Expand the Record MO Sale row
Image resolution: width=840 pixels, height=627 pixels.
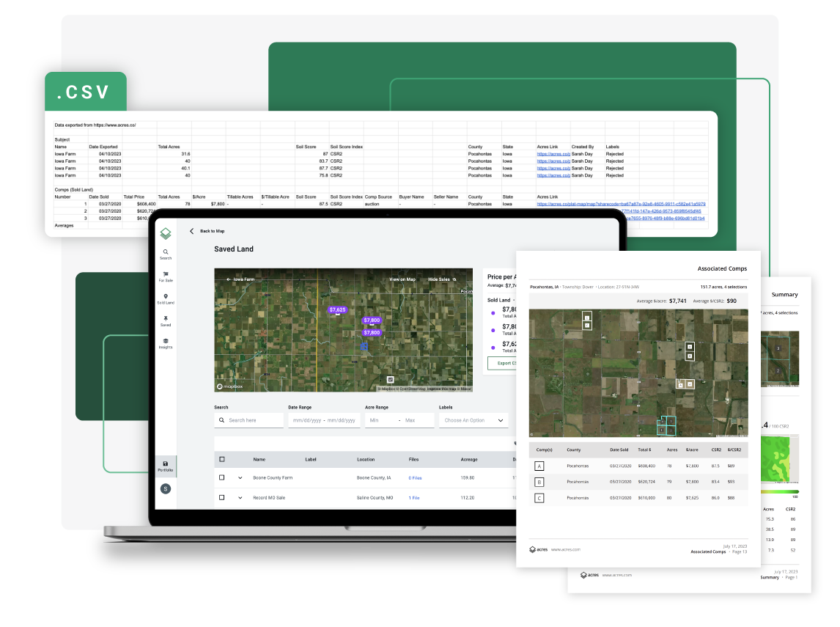point(240,496)
